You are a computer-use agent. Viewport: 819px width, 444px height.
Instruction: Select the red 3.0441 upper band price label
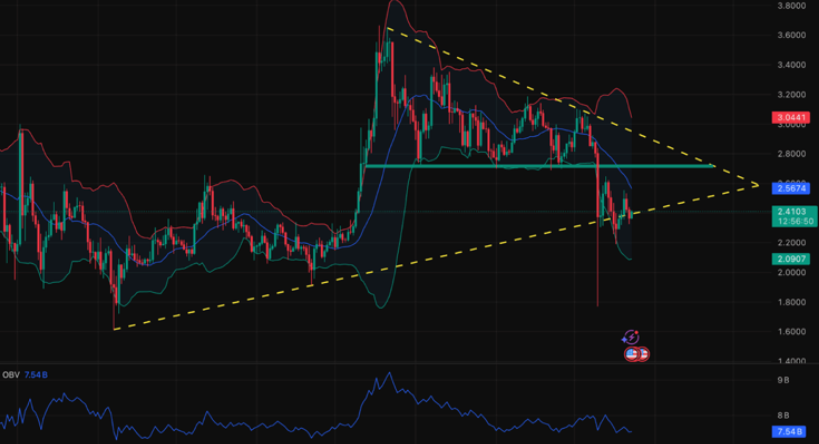coord(791,118)
